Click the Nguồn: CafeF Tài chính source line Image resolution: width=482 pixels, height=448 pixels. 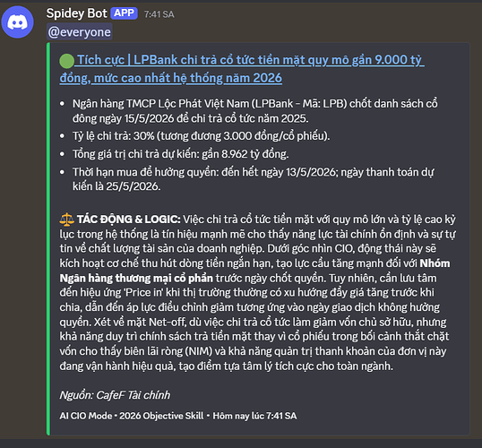(115, 395)
